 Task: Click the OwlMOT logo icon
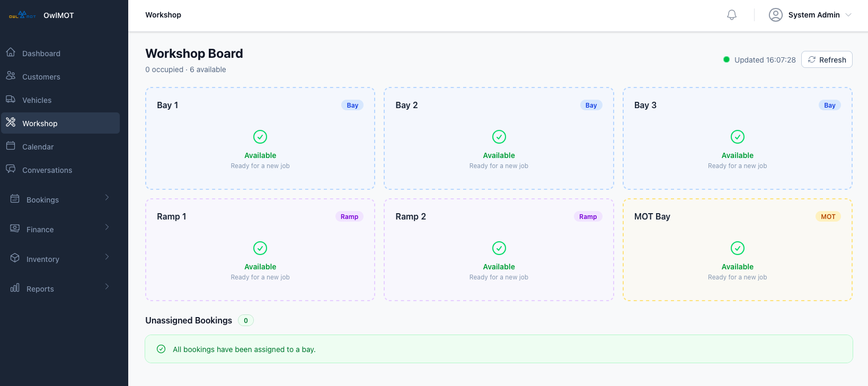pos(22,15)
